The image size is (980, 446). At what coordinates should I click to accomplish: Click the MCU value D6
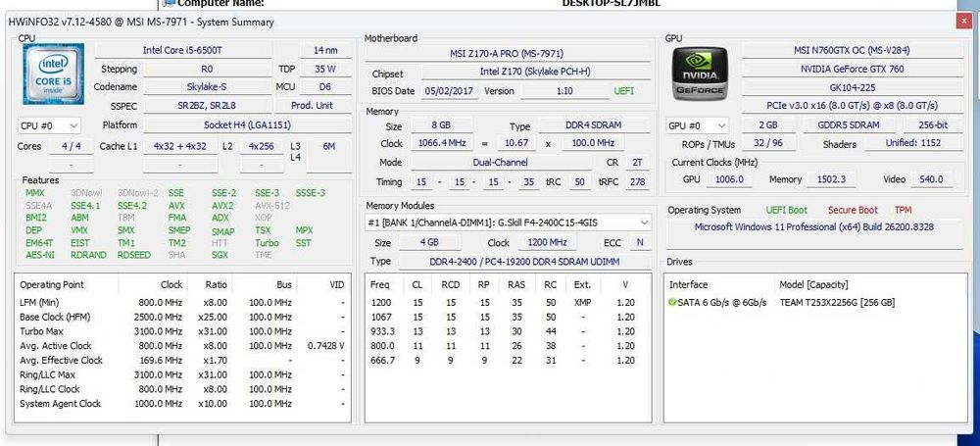coord(325,87)
